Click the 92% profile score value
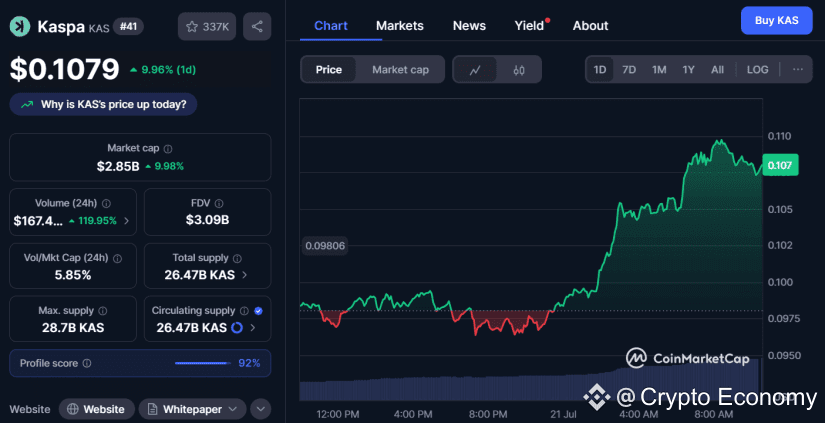The image size is (825, 423). (x=249, y=363)
